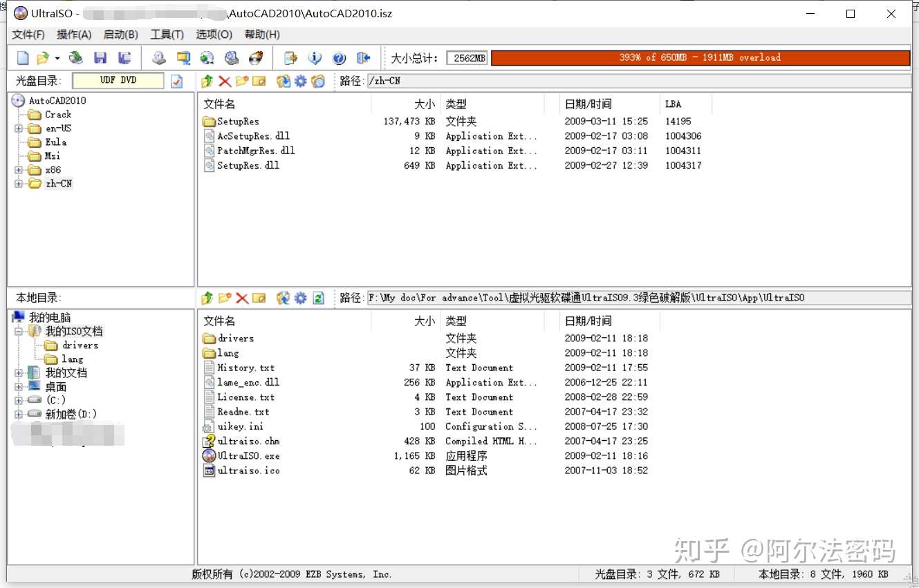The image size is (919, 588).
Task: Click the Save As toolbar icon
Action: (124, 58)
